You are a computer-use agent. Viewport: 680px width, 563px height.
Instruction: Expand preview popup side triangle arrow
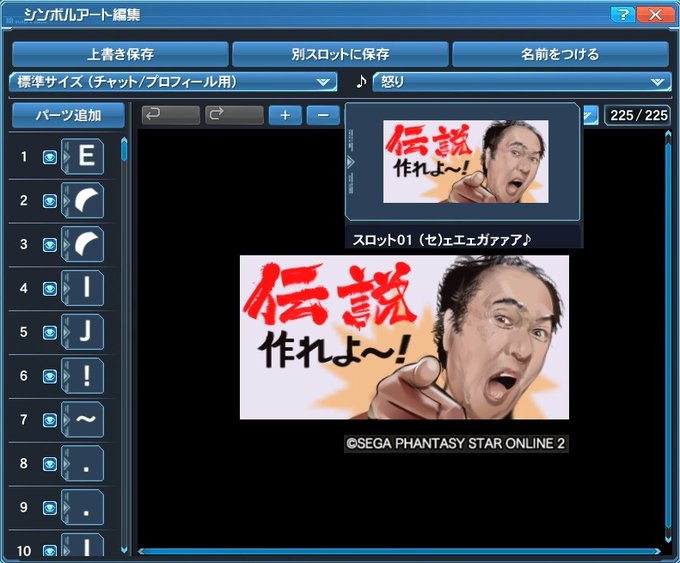point(350,162)
